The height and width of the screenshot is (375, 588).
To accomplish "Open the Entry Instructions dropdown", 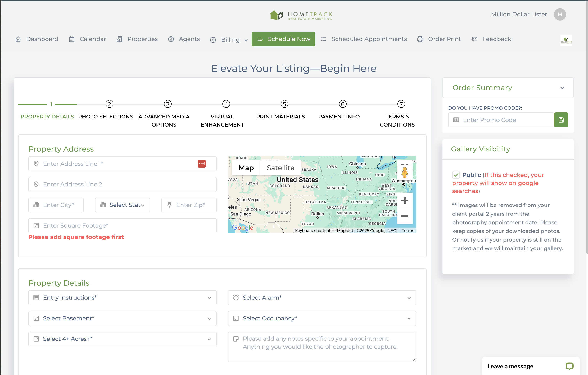I will 122,298.
